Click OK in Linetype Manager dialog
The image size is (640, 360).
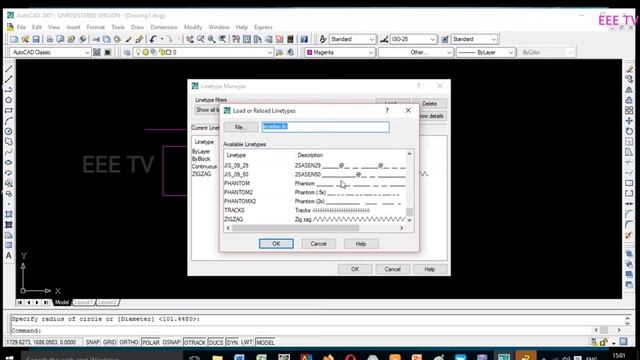click(355, 269)
